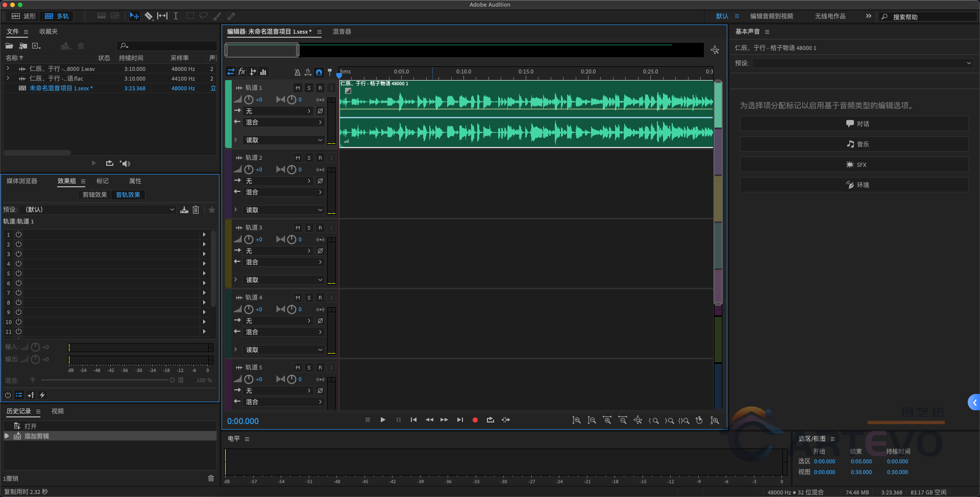
Task: Expand more workspaces chevron
Action: (x=868, y=16)
